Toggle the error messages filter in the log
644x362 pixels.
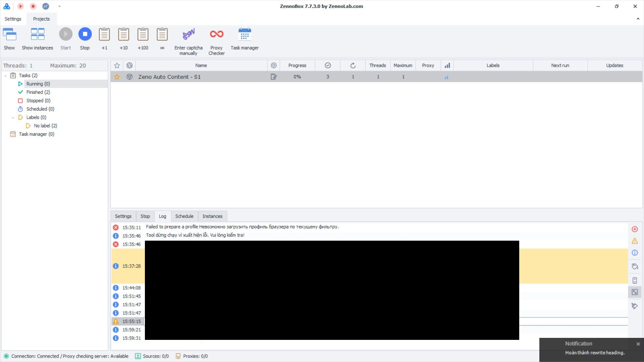pos(635,229)
